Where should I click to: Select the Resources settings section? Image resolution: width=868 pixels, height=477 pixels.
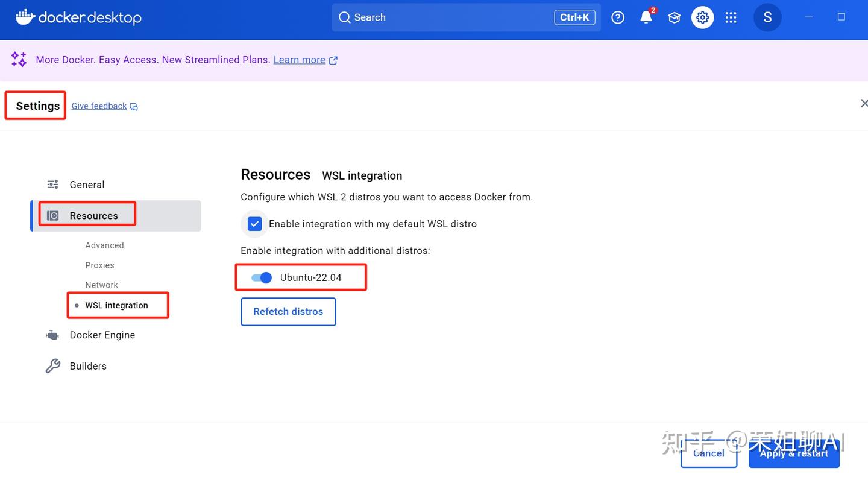coord(116,216)
